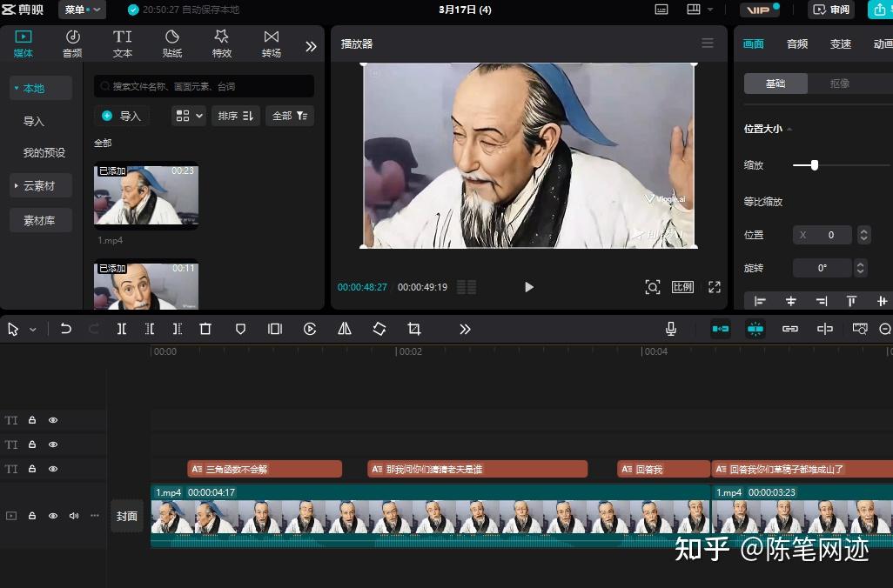Select 导入 in the left sidebar
The height and width of the screenshot is (588, 893).
tap(34, 121)
